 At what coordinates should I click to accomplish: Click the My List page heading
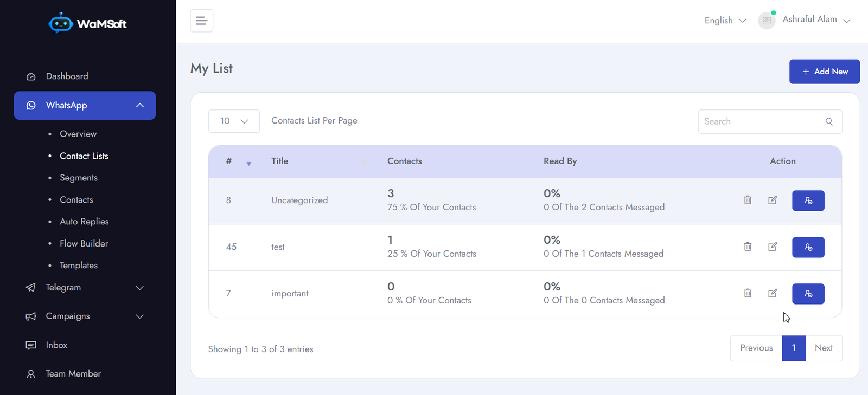212,69
